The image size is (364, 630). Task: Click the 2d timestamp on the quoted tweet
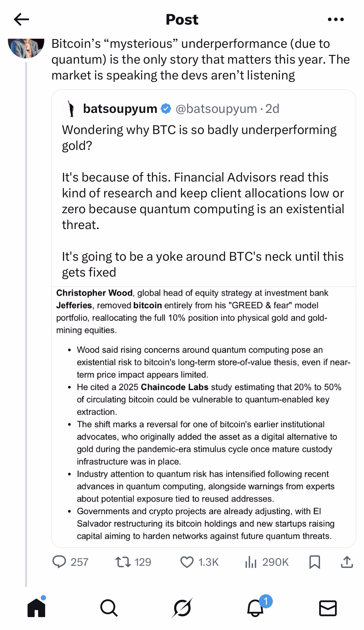[272, 109]
